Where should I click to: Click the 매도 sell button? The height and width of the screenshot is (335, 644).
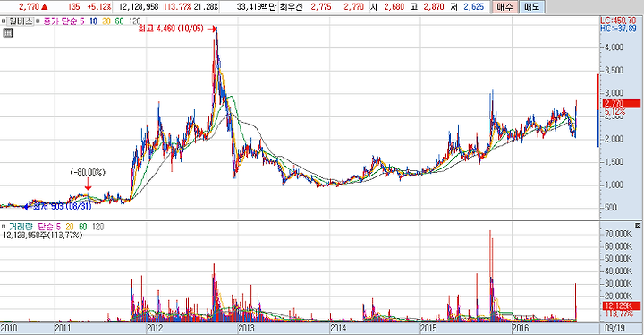pos(532,6)
